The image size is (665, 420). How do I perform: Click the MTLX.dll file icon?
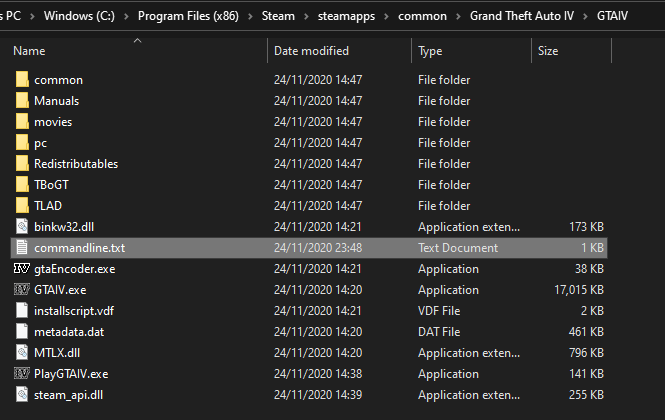pyautogui.click(x=21, y=352)
